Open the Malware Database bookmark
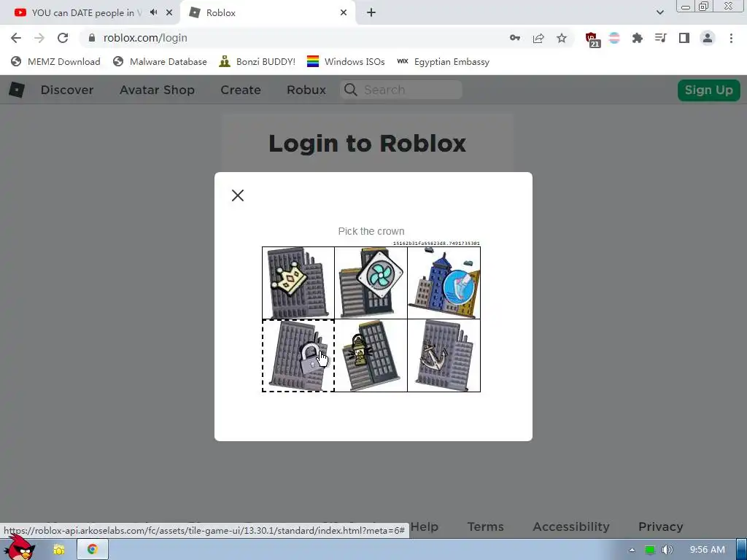 pyautogui.click(x=160, y=61)
